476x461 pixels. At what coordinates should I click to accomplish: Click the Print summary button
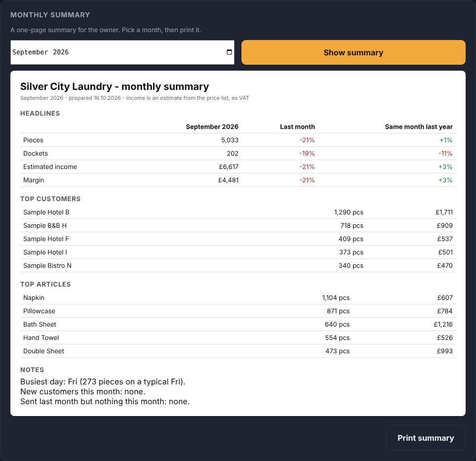click(x=426, y=438)
